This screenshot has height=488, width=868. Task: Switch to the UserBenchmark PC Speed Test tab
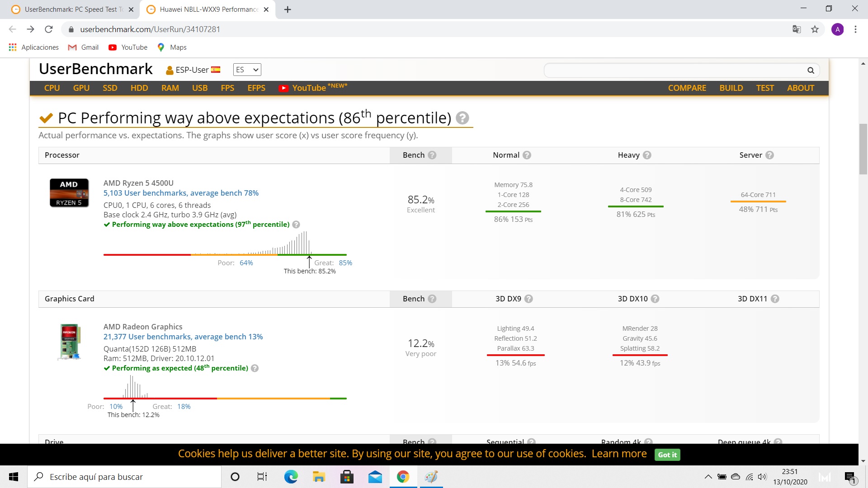(72, 9)
